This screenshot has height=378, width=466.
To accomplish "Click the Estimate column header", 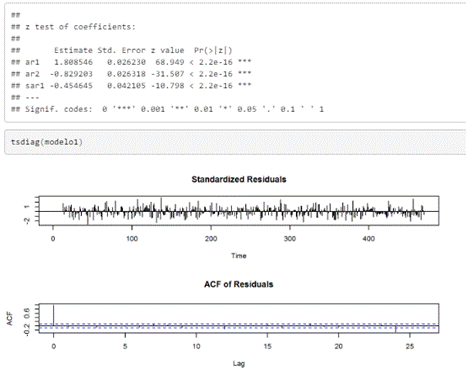I will pos(73,50).
